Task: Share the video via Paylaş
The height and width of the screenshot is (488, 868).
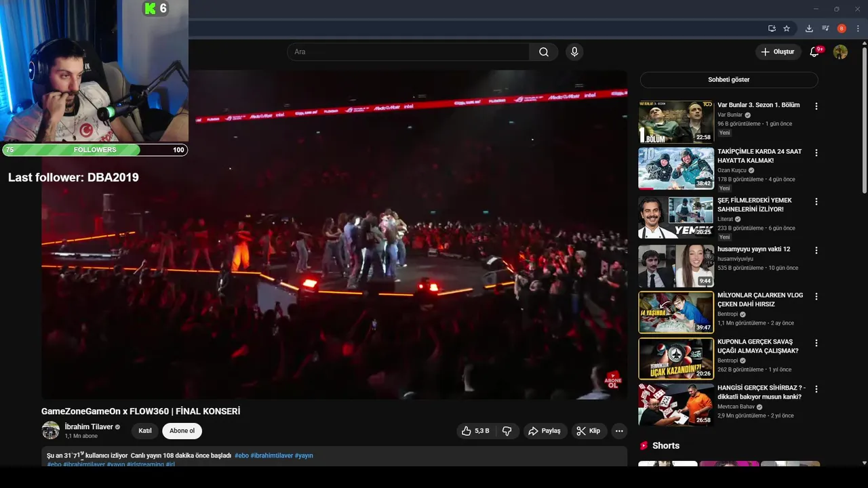Action: pyautogui.click(x=545, y=431)
